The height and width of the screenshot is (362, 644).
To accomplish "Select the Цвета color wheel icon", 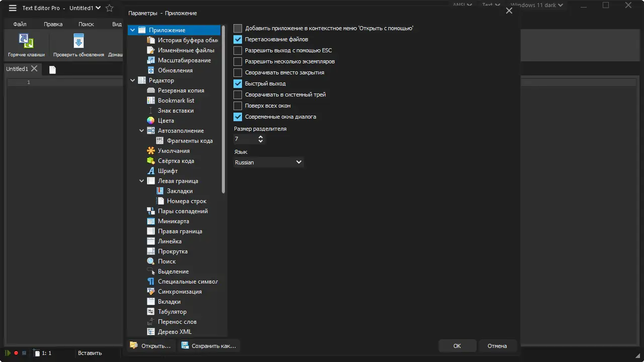I will (x=150, y=121).
